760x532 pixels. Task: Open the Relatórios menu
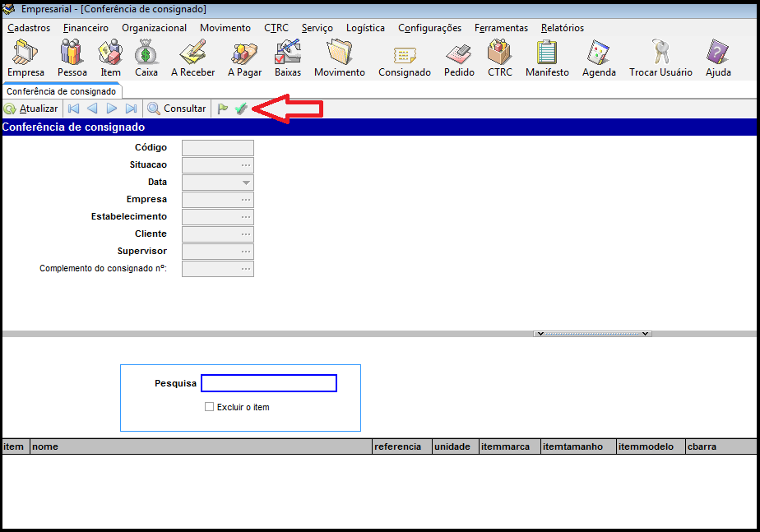tap(562, 28)
